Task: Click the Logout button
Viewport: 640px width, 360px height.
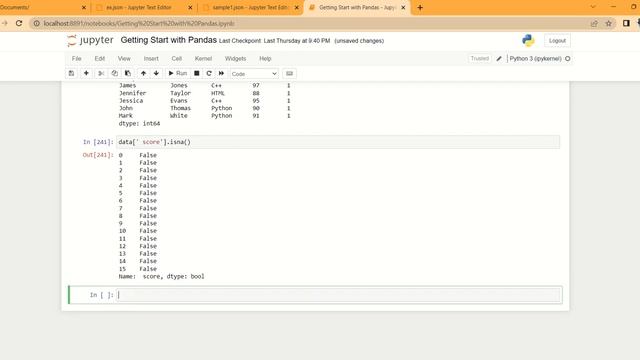Action: pos(557,41)
